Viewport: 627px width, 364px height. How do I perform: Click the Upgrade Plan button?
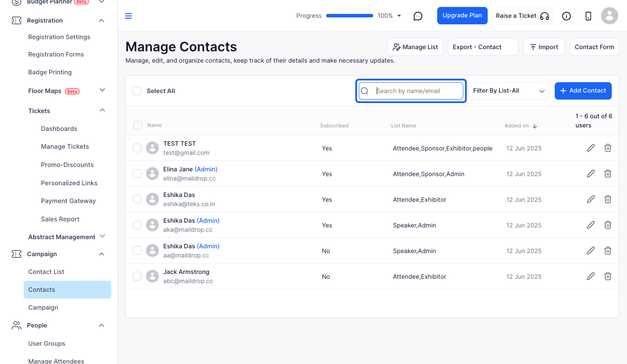click(x=462, y=16)
